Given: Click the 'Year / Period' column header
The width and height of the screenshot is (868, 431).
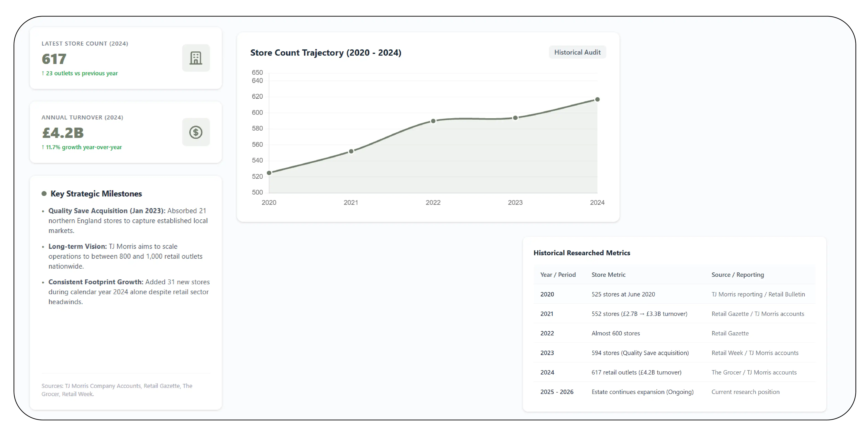Looking at the screenshot, I should point(558,275).
